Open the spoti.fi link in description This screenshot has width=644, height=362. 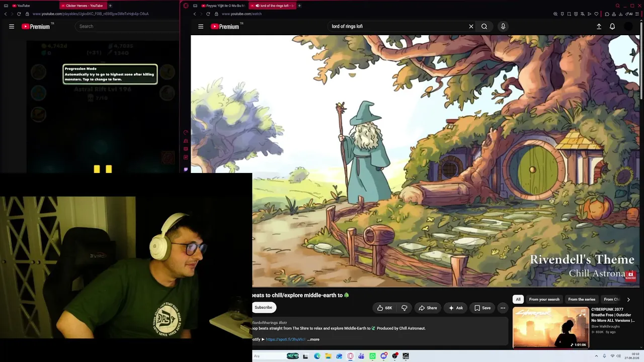tap(286, 339)
